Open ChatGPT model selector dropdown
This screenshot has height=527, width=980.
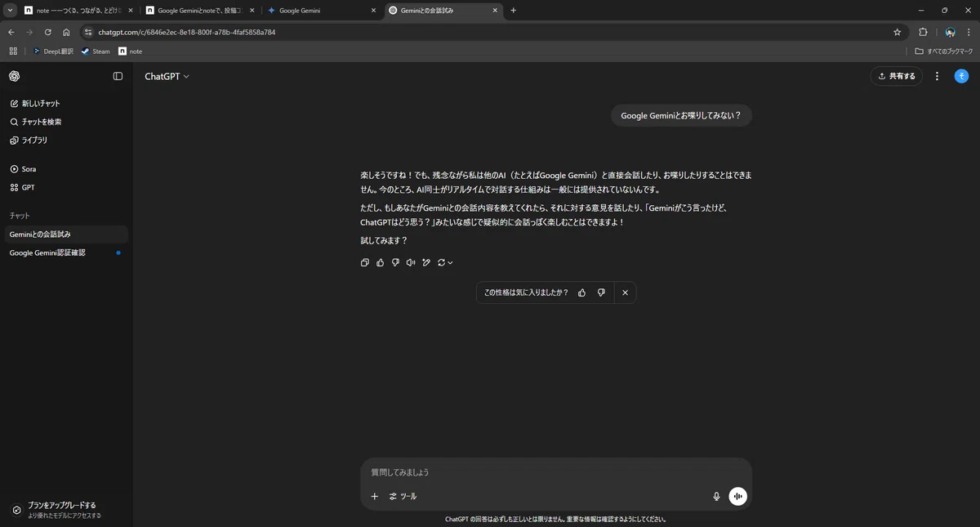167,76
